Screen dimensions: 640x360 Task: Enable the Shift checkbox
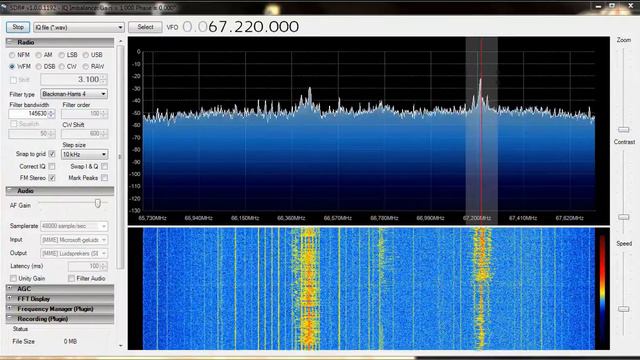pyautogui.click(x=13, y=80)
